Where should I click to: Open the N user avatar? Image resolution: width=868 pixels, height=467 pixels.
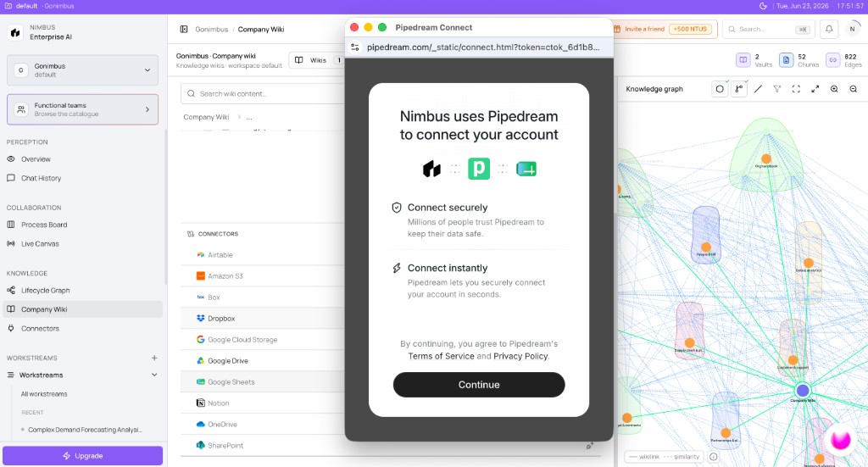(853, 30)
